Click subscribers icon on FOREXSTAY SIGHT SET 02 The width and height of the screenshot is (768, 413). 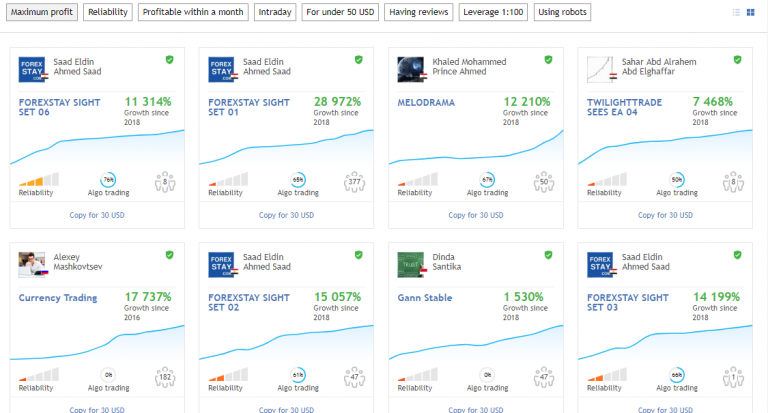(354, 377)
